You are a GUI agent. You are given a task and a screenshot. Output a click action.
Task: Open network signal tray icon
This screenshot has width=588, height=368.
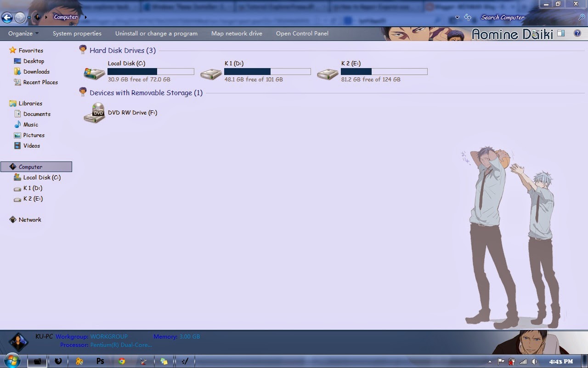(x=523, y=362)
